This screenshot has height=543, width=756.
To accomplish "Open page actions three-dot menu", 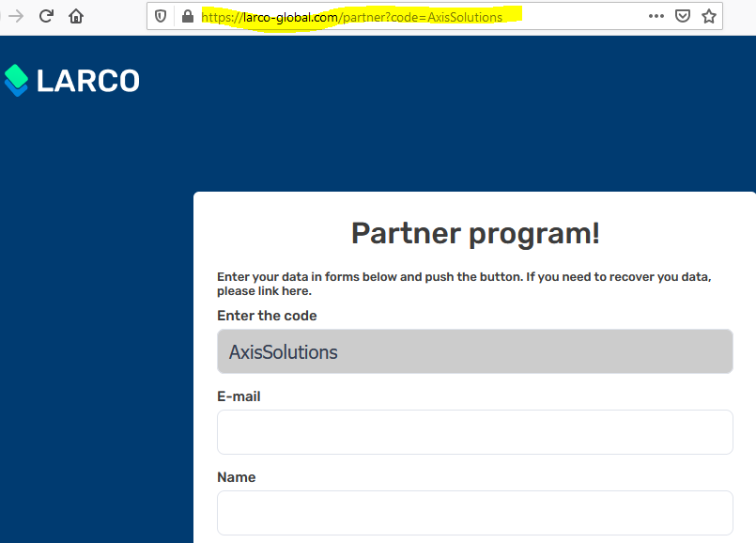I will click(656, 16).
